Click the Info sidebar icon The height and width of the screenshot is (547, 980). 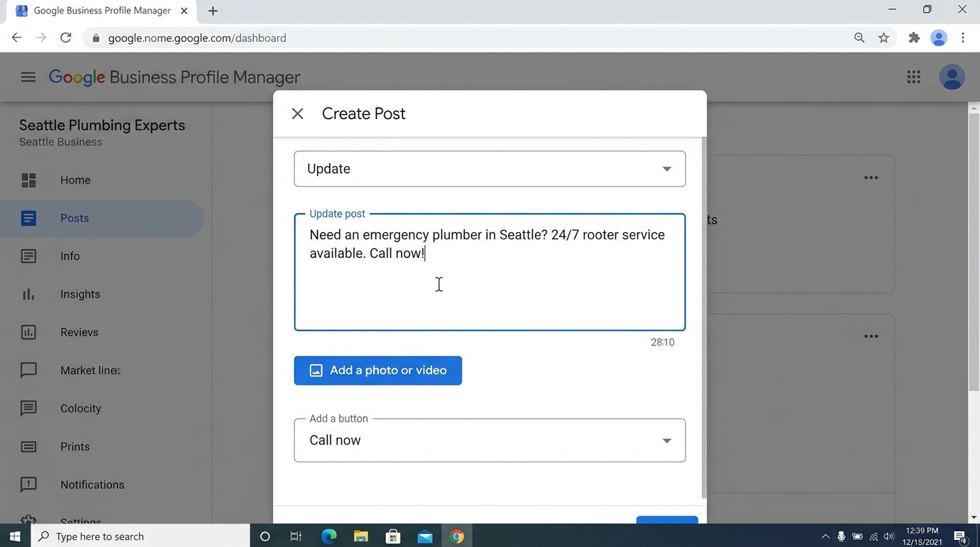click(28, 256)
